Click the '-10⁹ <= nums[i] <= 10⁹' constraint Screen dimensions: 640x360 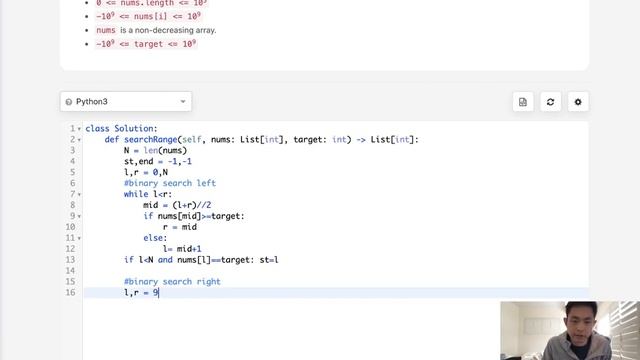tap(149, 16)
